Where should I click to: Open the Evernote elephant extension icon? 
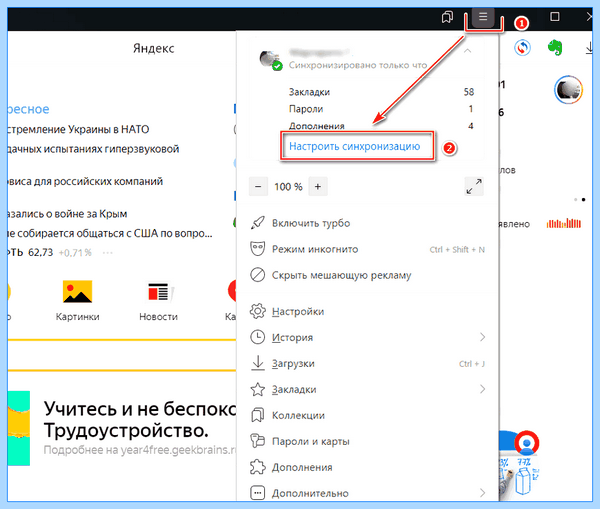[555, 48]
